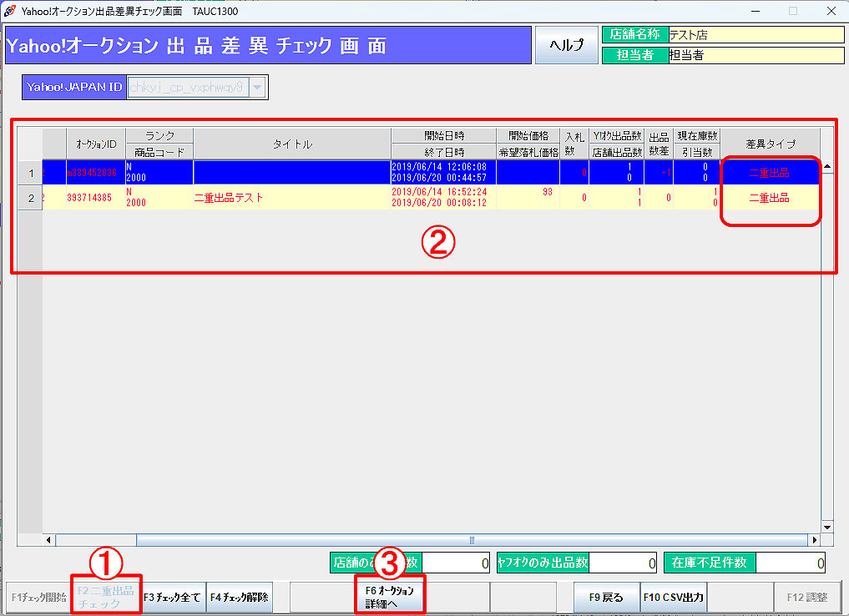Click the 二重出品テスト title cell
Screen dimensions: 849x616
[x=292, y=198]
